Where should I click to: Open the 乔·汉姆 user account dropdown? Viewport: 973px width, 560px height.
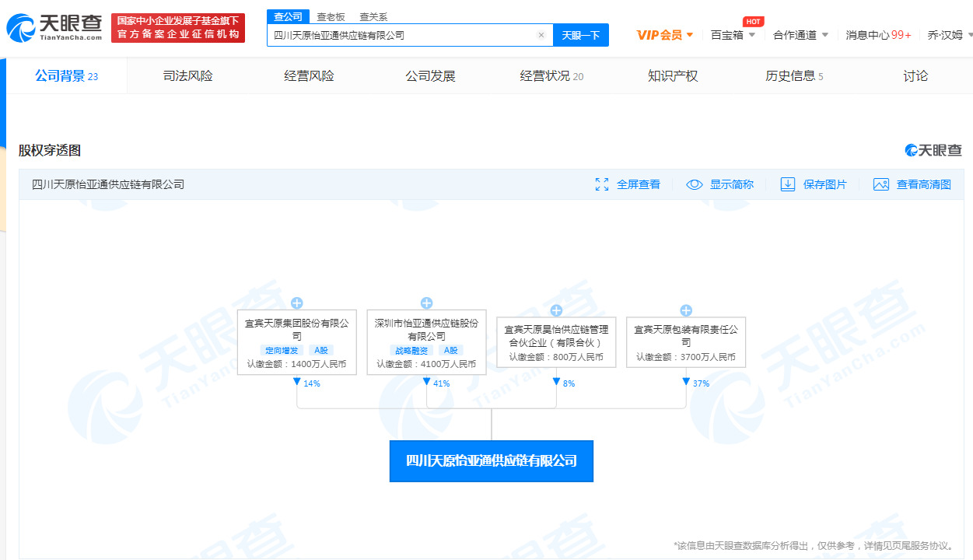click(x=950, y=35)
